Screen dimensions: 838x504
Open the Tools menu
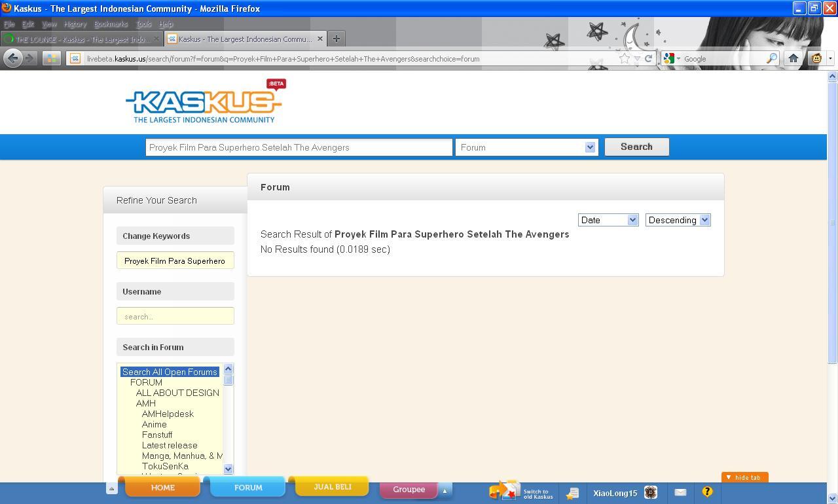click(x=143, y=24)
